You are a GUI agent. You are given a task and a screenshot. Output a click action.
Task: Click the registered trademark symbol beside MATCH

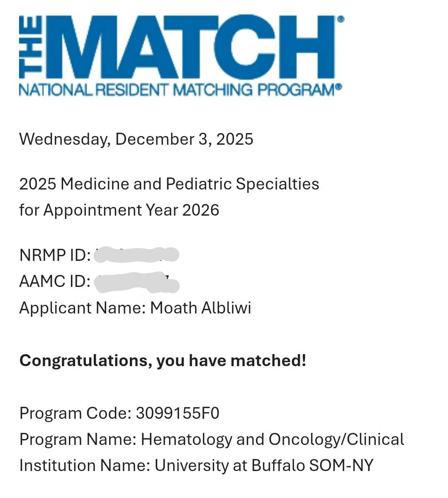click(x=341, y=19)
